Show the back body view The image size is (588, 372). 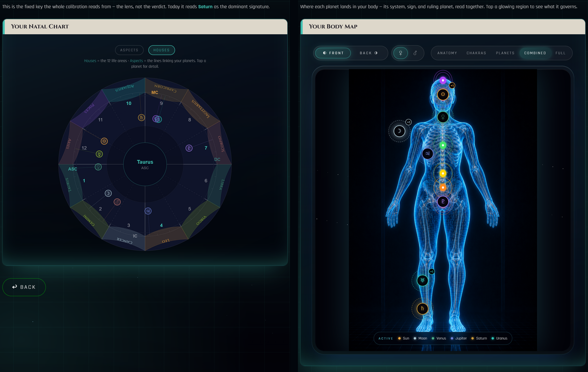pos(369,53)
